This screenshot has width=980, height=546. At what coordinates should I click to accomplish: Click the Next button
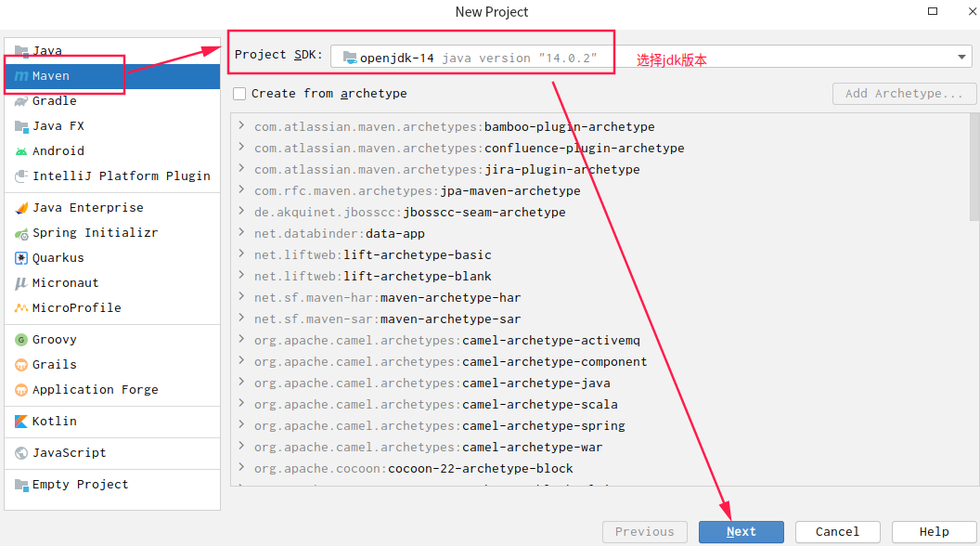(x=741, y=532)
